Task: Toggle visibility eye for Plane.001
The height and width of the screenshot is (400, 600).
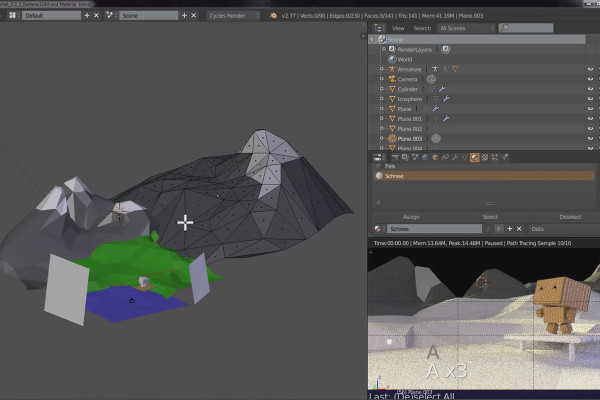Action: click(590, 119)
